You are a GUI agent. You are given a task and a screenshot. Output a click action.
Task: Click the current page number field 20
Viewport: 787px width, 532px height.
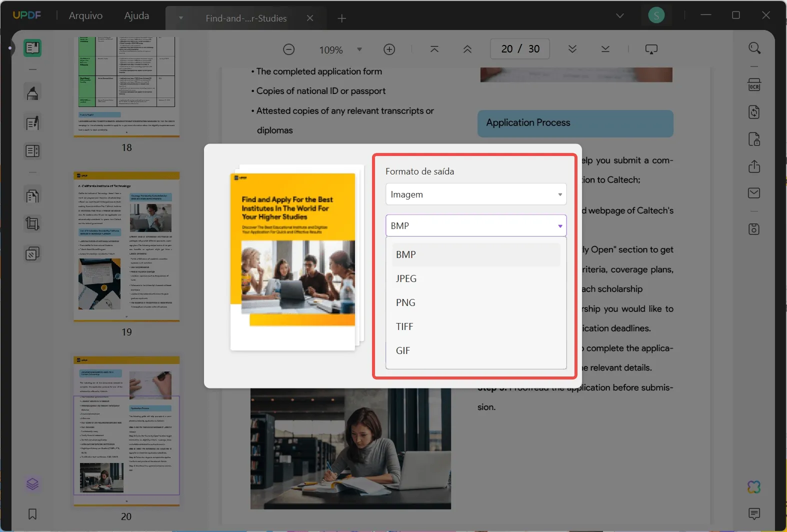point(507,48)
